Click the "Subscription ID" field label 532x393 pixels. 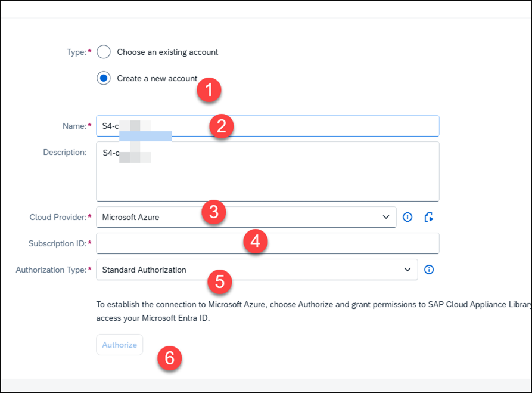pyautogui.click(x=57, y=243)
